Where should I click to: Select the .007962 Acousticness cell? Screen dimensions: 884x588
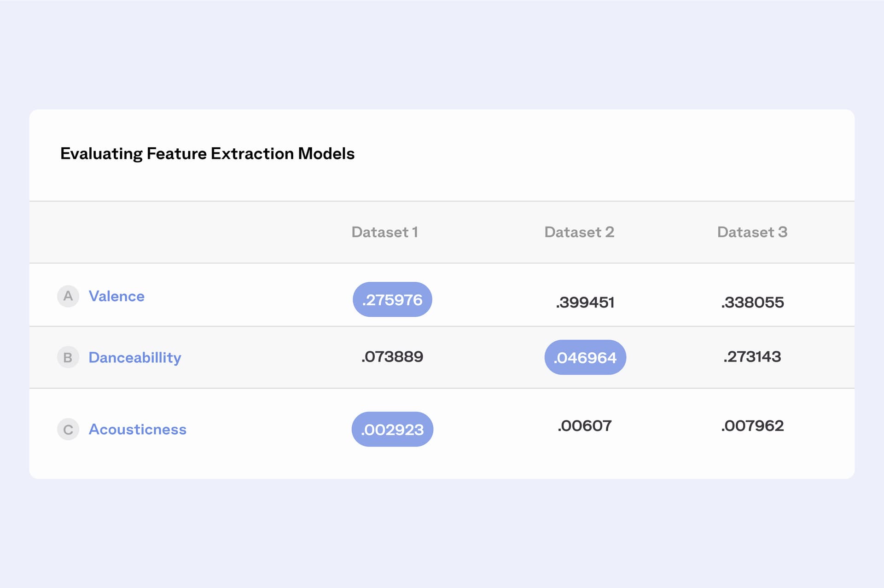point(752,425)
